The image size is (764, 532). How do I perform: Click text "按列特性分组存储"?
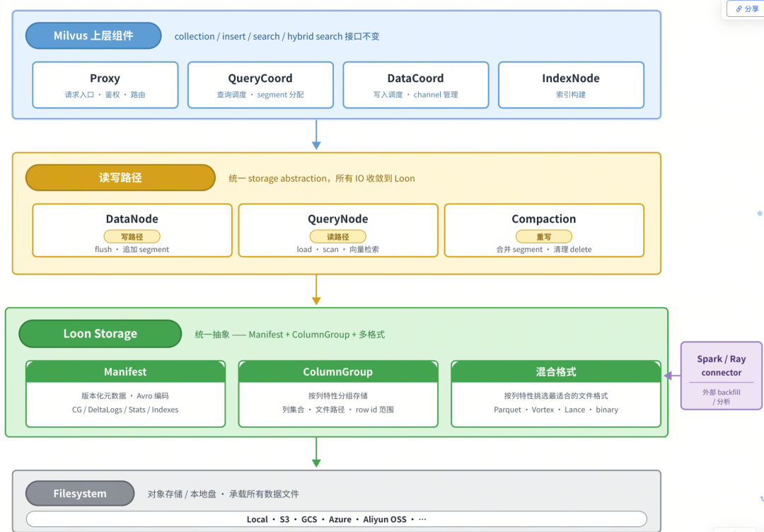(338, 395)
